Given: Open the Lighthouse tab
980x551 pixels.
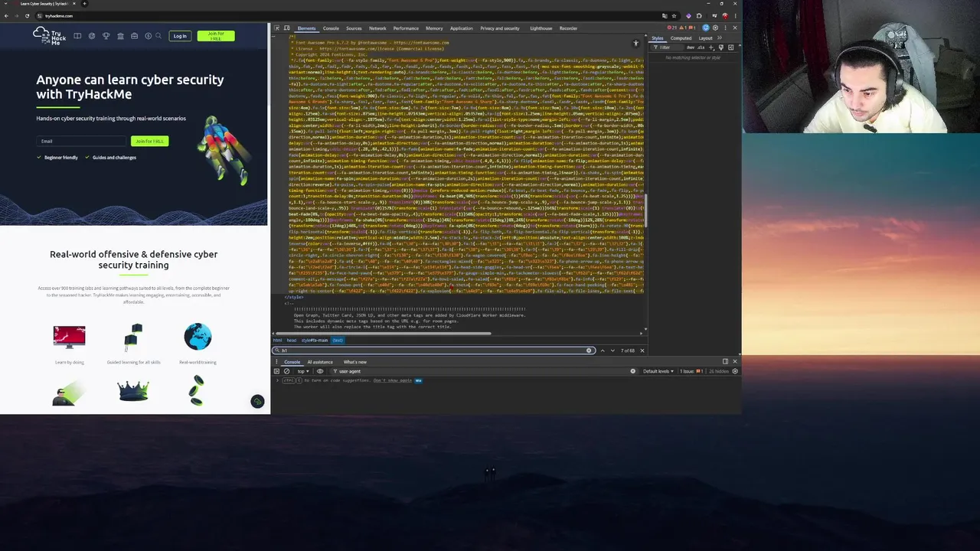Looking at the screenshot, I should 541,28.
